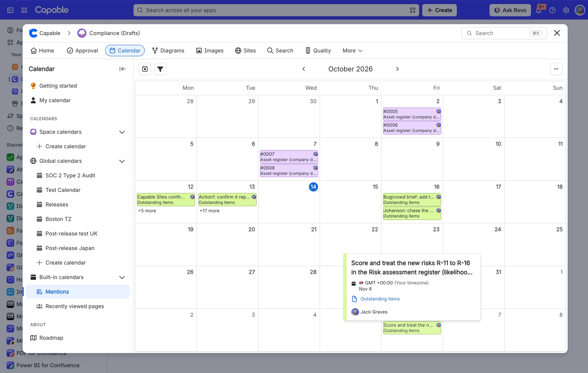
Task: Toggle the left navigation sidebar icon
Action: pos(10,10)
